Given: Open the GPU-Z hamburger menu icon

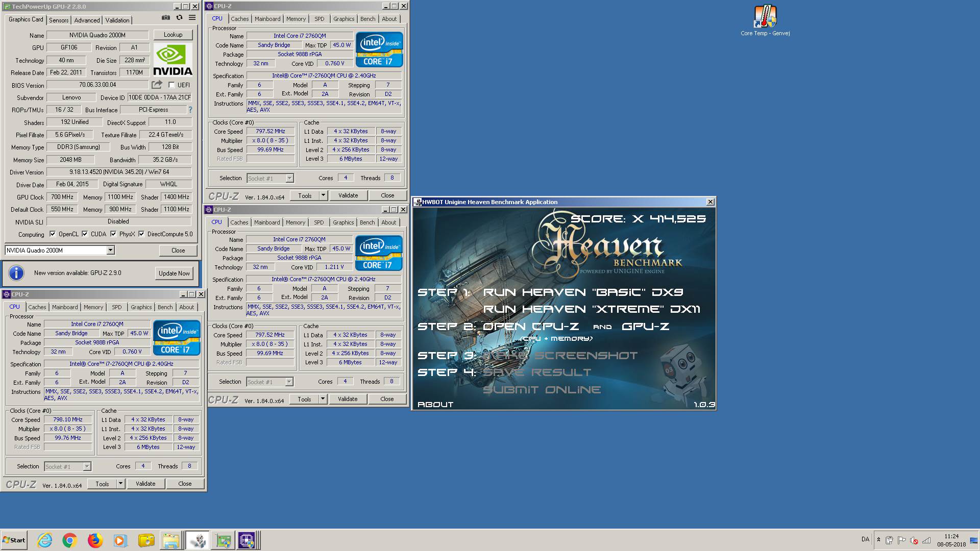Looking at the screenshot, I should 192,17.
